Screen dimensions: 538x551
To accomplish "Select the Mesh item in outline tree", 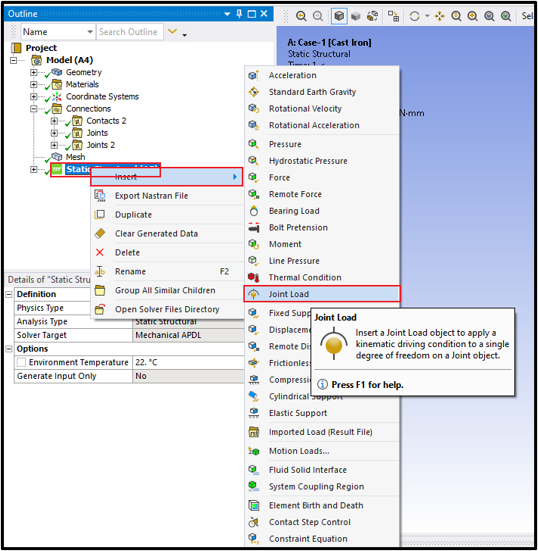I will (75, 157).
